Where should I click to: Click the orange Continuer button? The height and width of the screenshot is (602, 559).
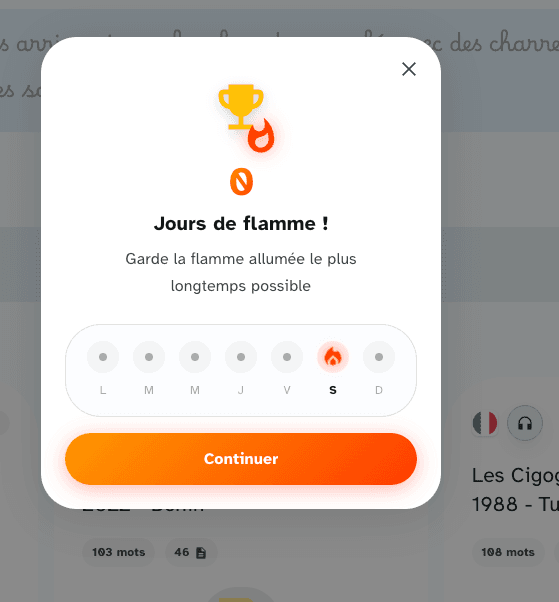[241, 459]
